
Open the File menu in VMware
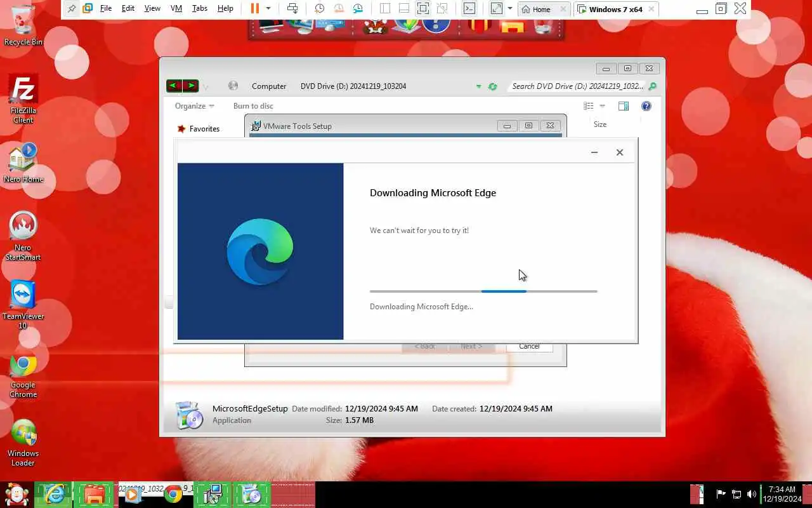point(106,9)
